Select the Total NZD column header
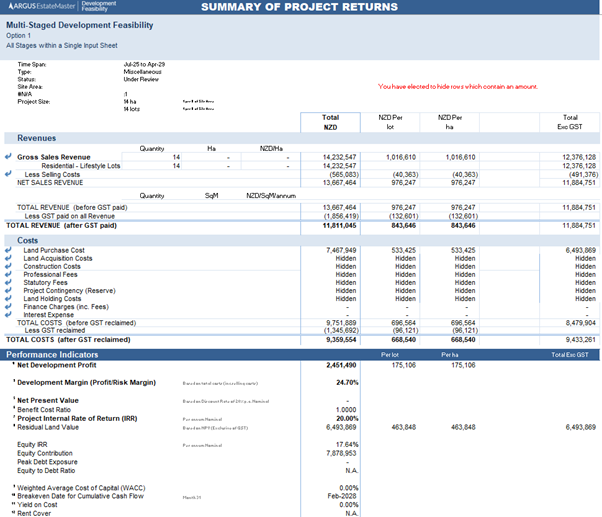Image resolution: width=602 pixels, height=517 pixels. [x=330, y=122]
